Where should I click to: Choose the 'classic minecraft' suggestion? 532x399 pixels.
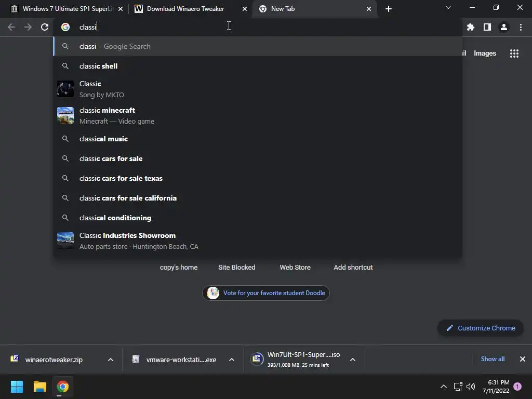pyautogui.click(x=258, y=116)
